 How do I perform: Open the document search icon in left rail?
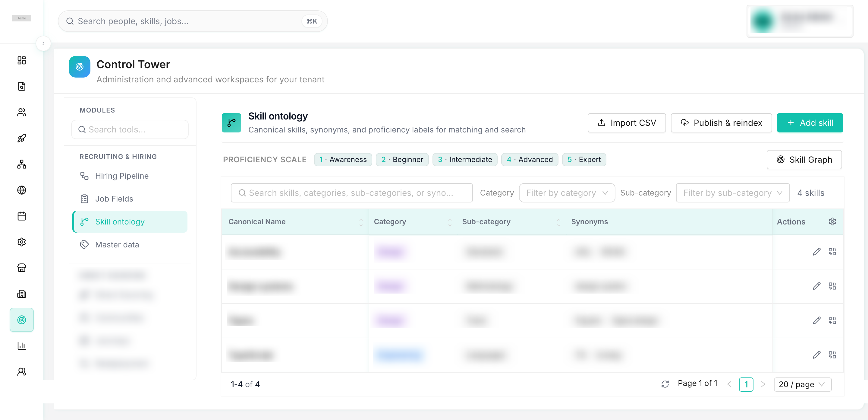click(x=22, y=86)
